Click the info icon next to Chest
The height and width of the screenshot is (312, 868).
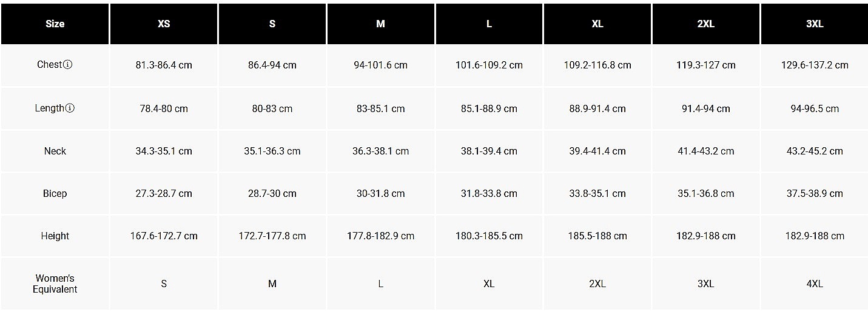(68, 65)
